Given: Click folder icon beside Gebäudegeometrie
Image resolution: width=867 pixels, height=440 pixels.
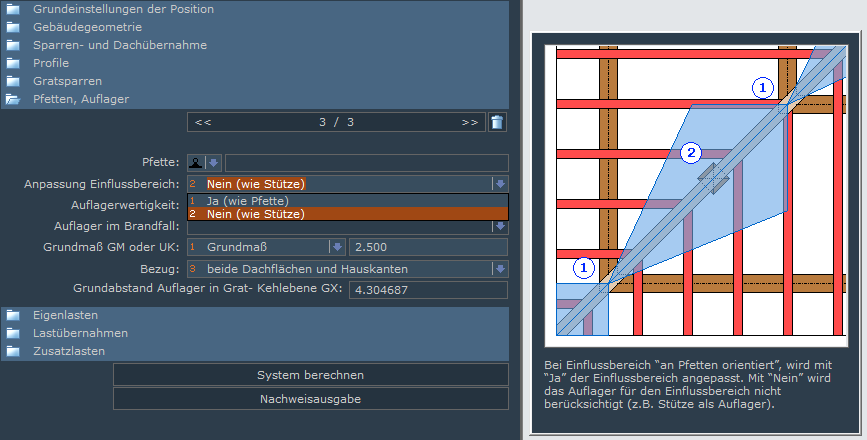Looking at the screenshot, I should [x=13, y=27].
